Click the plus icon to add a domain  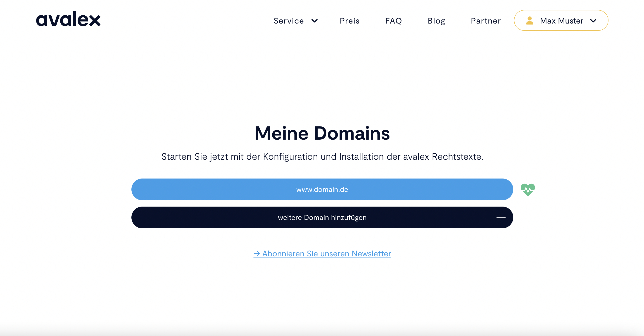(x=501, y=217)
